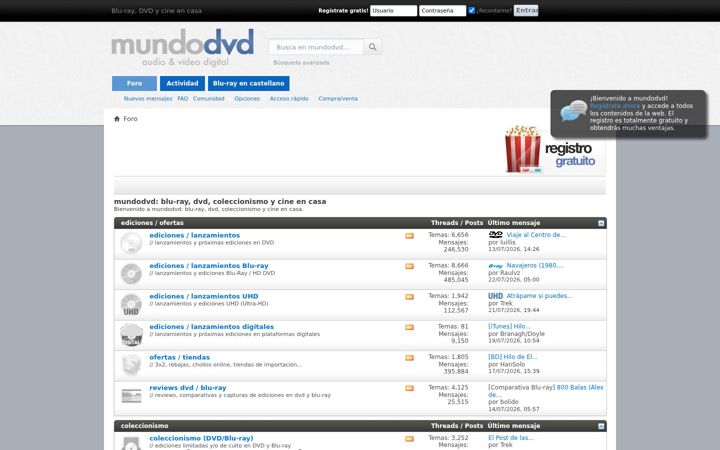Open RSS feed icon for lanzamientos Blu-ray
The height and width of the screenshot is (450, 720).
point(409,266)
